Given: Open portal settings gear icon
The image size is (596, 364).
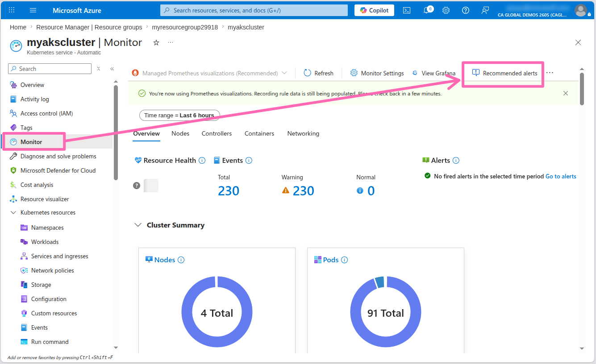Looking at the screenshot, I should point(446,10).
